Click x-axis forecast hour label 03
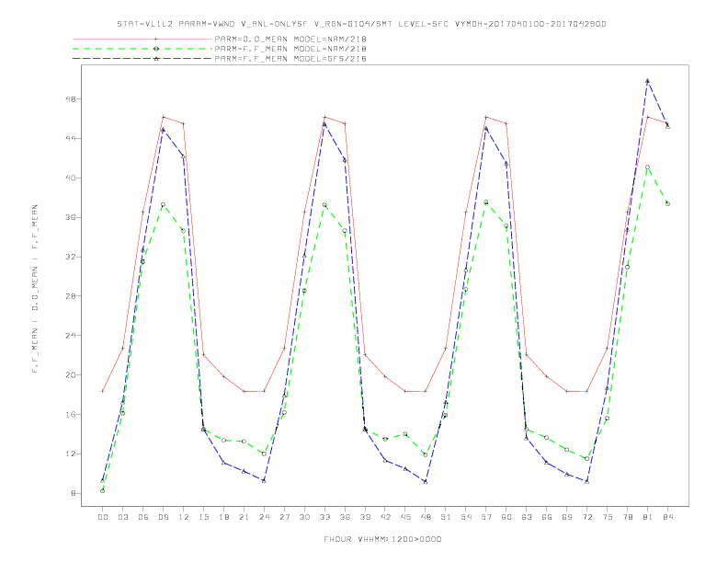This screenshot has height=563, width=728. 122,517
